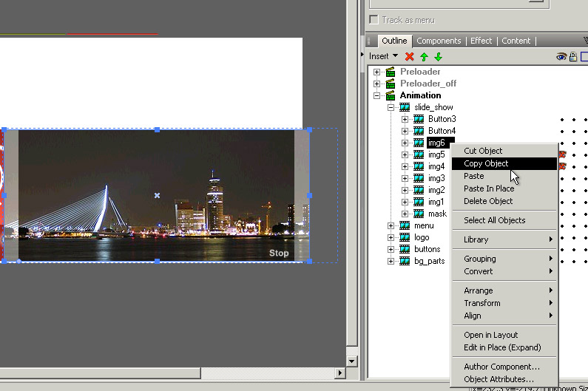Click the Animation scene clapboard icon

click(391, 95)
